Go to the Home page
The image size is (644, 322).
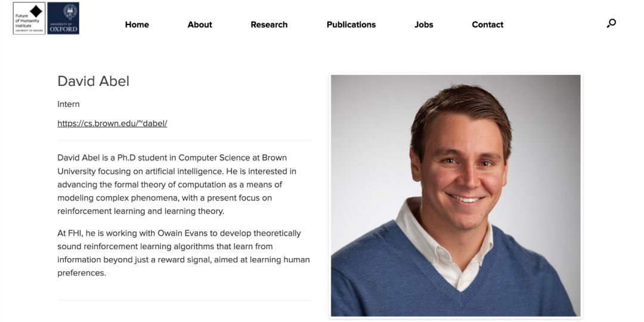[137, 24]
